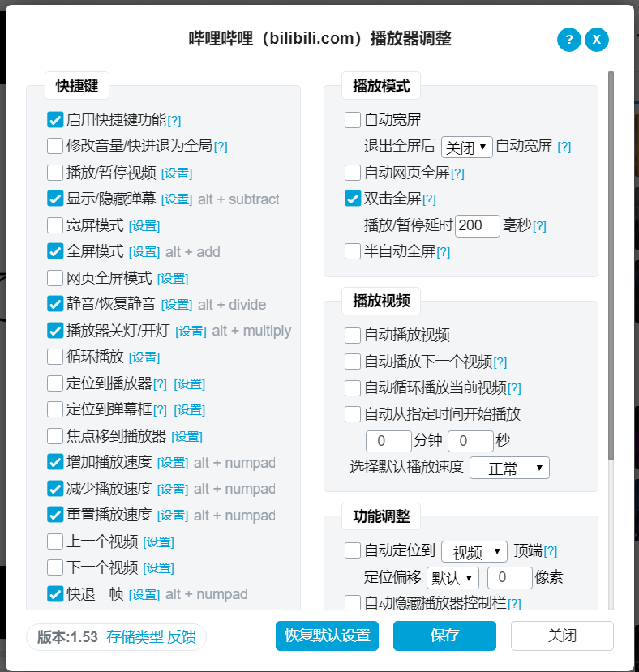Open [设置] for 上一个视频
639x672 pixels.
point(158,542)
